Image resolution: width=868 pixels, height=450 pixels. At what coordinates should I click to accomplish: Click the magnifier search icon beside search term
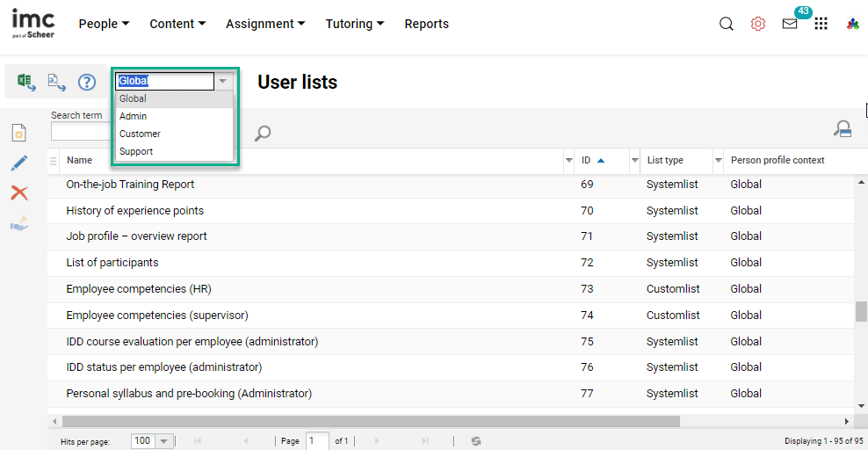click(x=262, y=134)
